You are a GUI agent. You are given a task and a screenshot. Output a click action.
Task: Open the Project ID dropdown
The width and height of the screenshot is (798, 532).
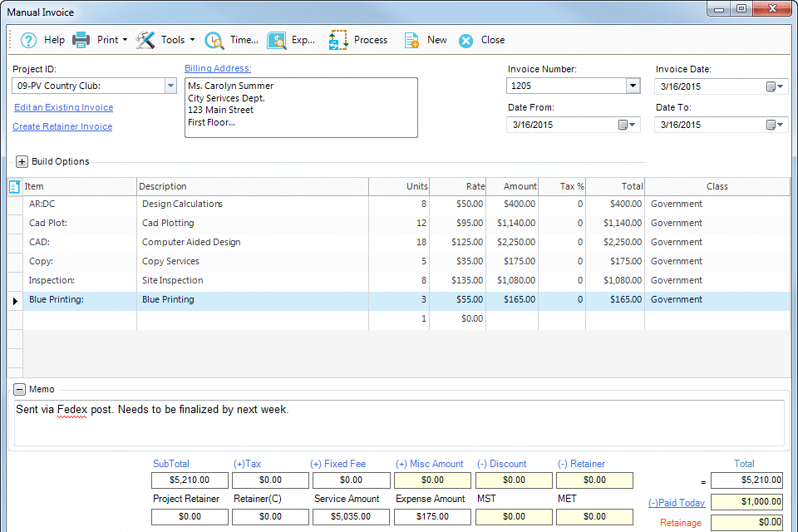170,86
